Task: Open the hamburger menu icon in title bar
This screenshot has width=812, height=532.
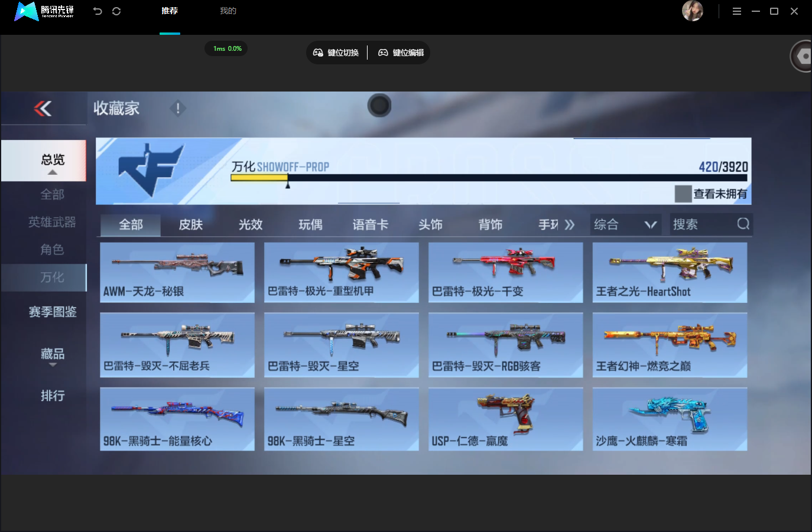Action: click(737, 11)
